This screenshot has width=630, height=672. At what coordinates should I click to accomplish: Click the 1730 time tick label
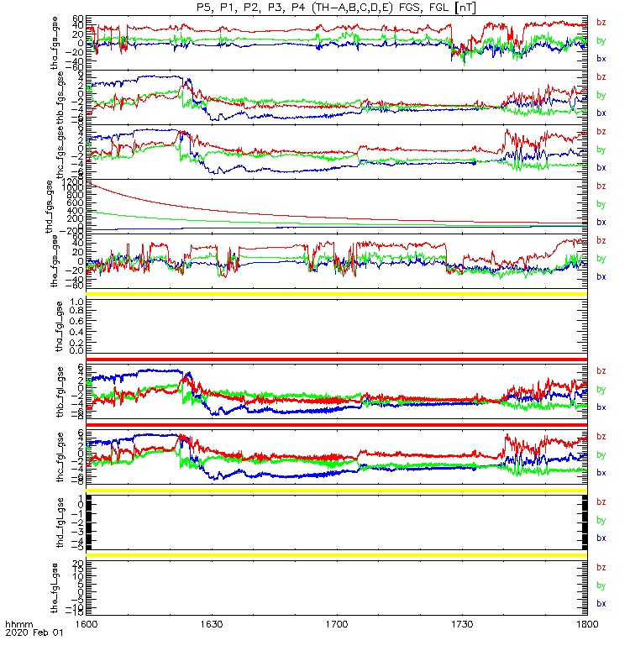(x=462, y=624)
